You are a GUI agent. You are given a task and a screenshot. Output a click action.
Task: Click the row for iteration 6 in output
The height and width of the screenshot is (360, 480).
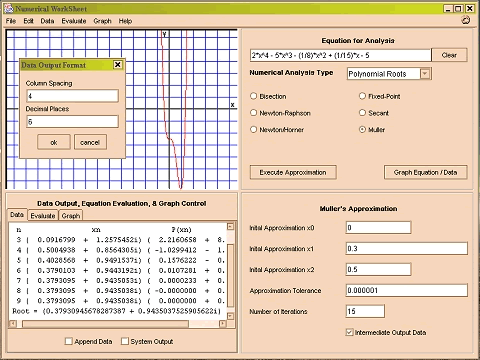(121, 270)
